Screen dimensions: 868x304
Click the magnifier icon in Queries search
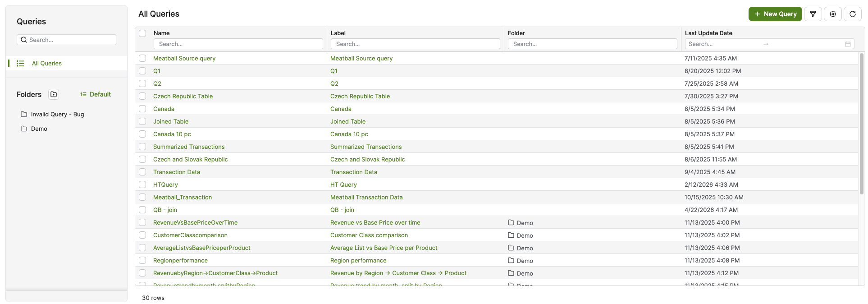click(x=24, y=40)
